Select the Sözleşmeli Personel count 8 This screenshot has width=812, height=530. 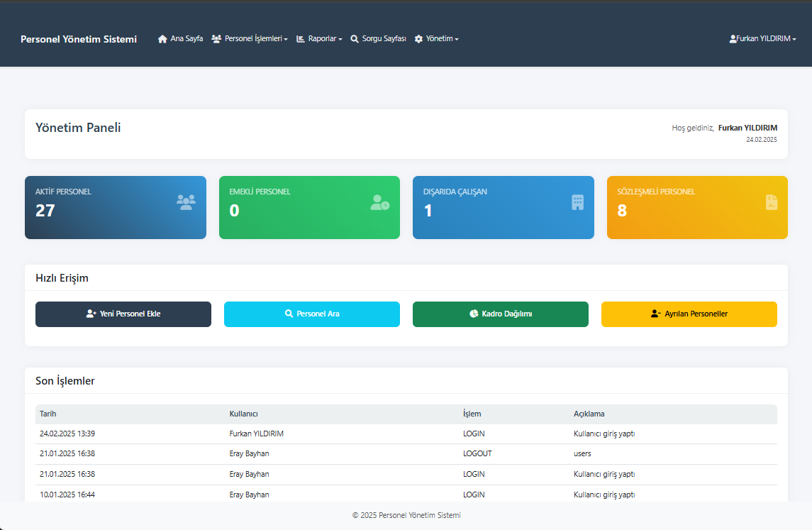(622, 210)
